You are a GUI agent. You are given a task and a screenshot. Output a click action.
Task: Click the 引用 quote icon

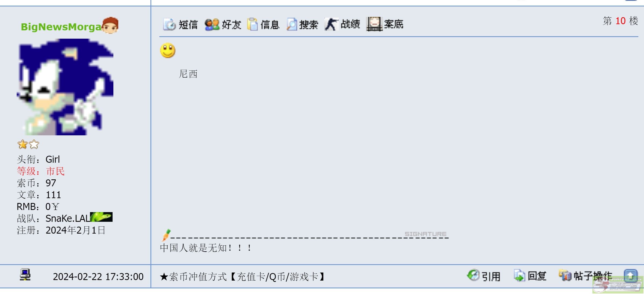(473, 275)
